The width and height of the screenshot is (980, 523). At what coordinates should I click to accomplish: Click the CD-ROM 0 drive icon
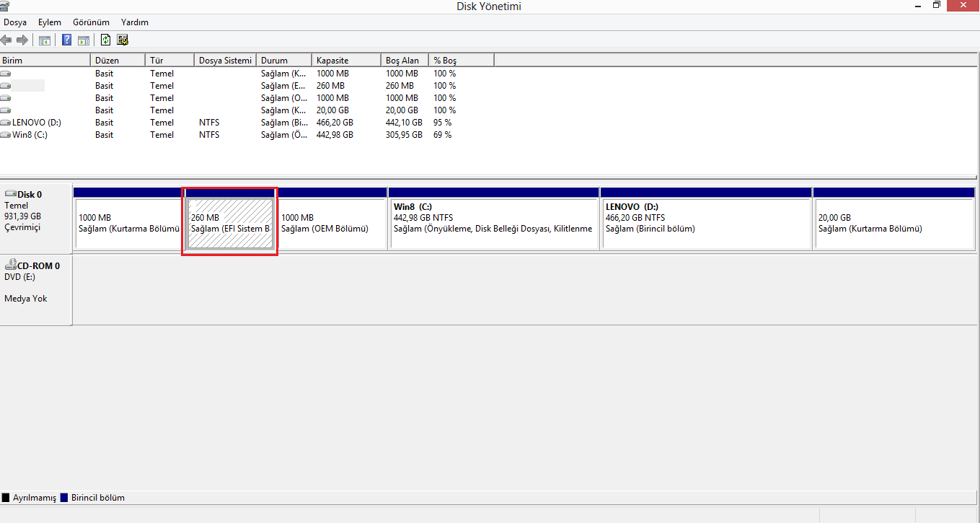point(11,265)
